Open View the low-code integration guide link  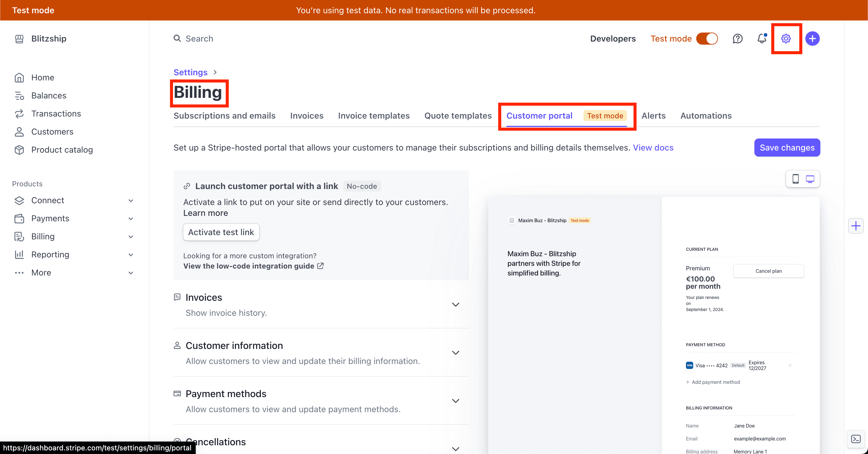coord(249,266)
